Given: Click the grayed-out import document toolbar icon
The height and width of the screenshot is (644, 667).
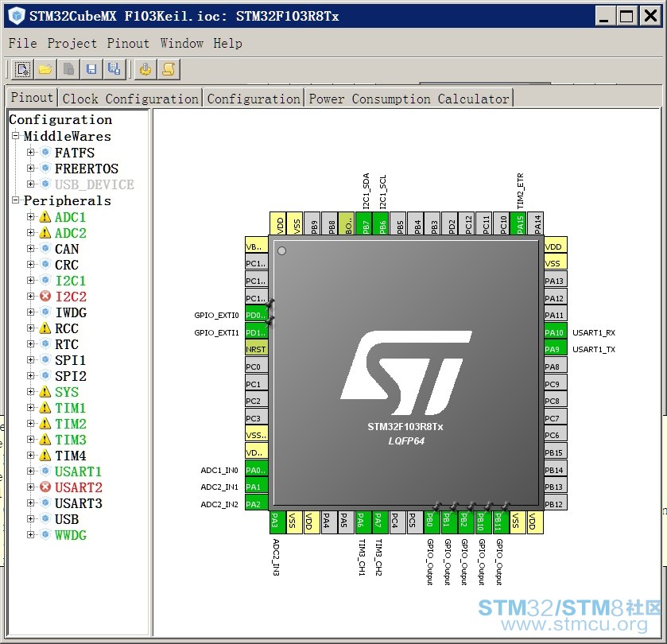Looking at the screenshot, I should 68,69.
